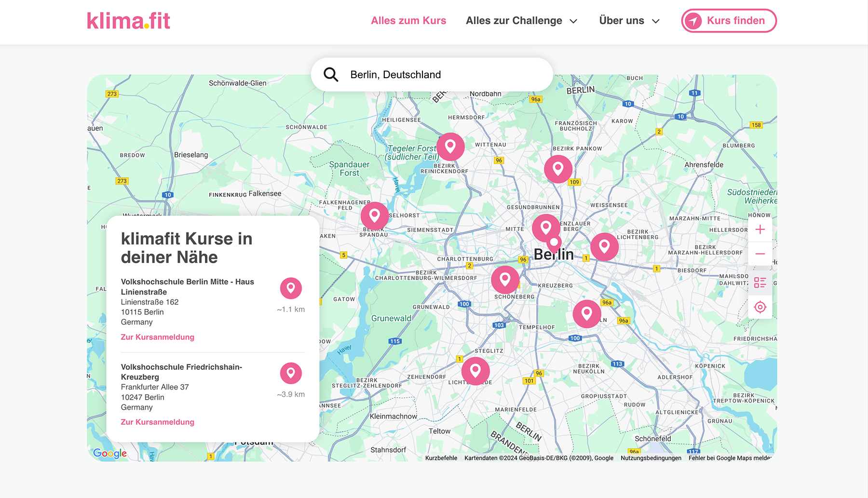Click the small white dot marker above Berlin label

click(x=554, y=242)
